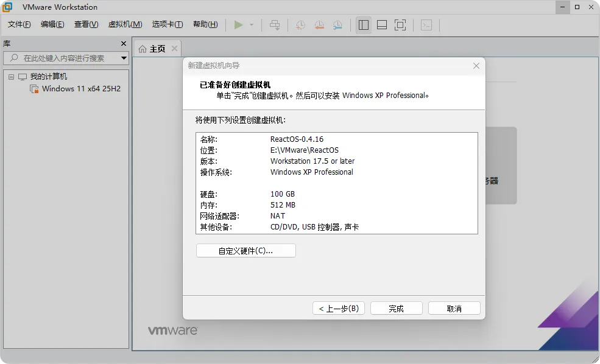Click the library search input field
The height and width of the screenshot is (364, 600).
tap(65, 58)
